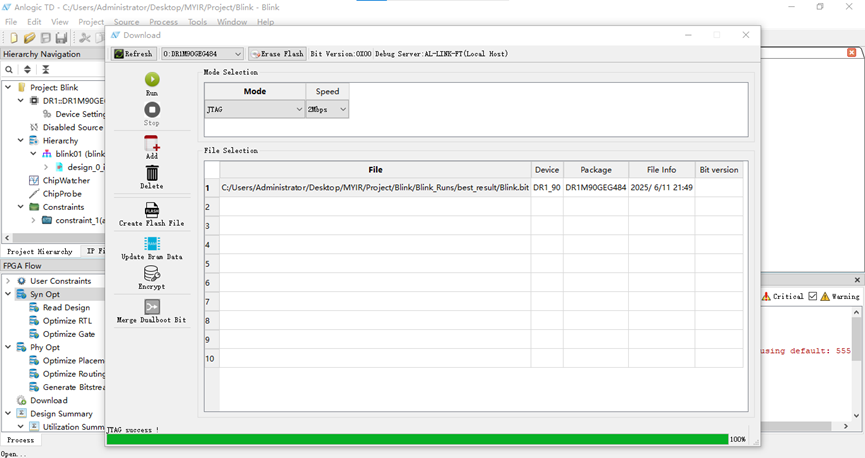Click Download step in FPGA Flow

click(49, 400)
